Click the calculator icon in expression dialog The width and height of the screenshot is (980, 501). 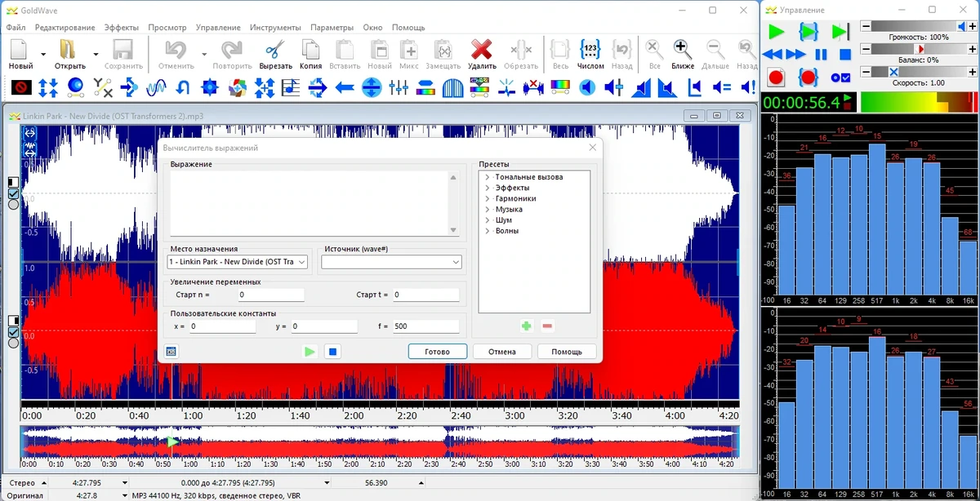171,352
